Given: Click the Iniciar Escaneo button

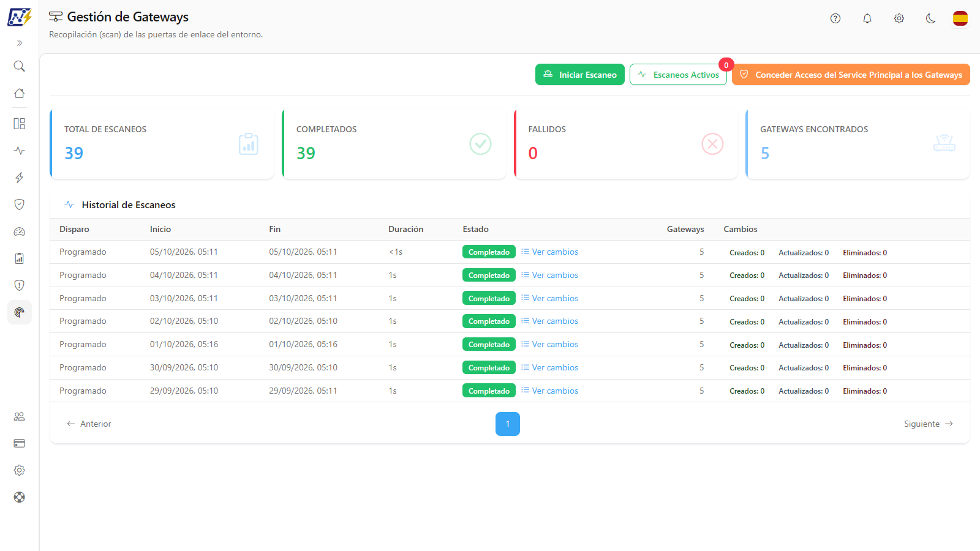Looking at the screenshot, I should [x=580, y=75].
